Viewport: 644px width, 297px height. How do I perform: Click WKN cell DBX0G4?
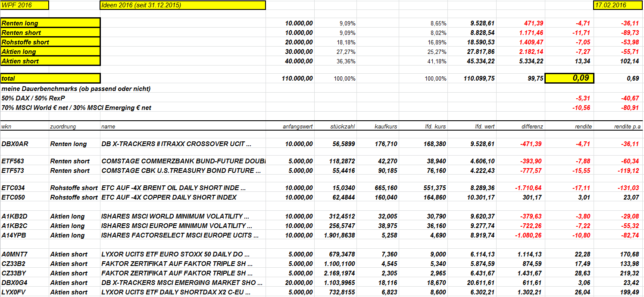point(14,283)
